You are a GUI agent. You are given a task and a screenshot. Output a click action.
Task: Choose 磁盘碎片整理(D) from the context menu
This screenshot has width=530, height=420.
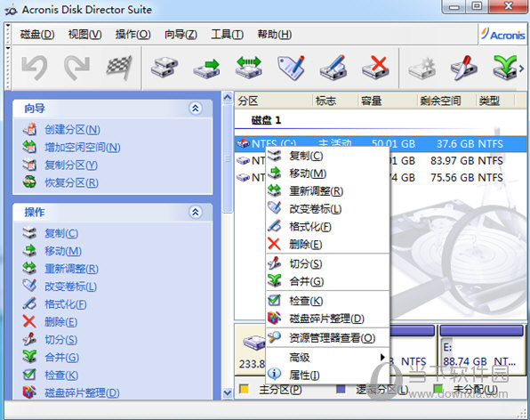(x=327, y=319)
